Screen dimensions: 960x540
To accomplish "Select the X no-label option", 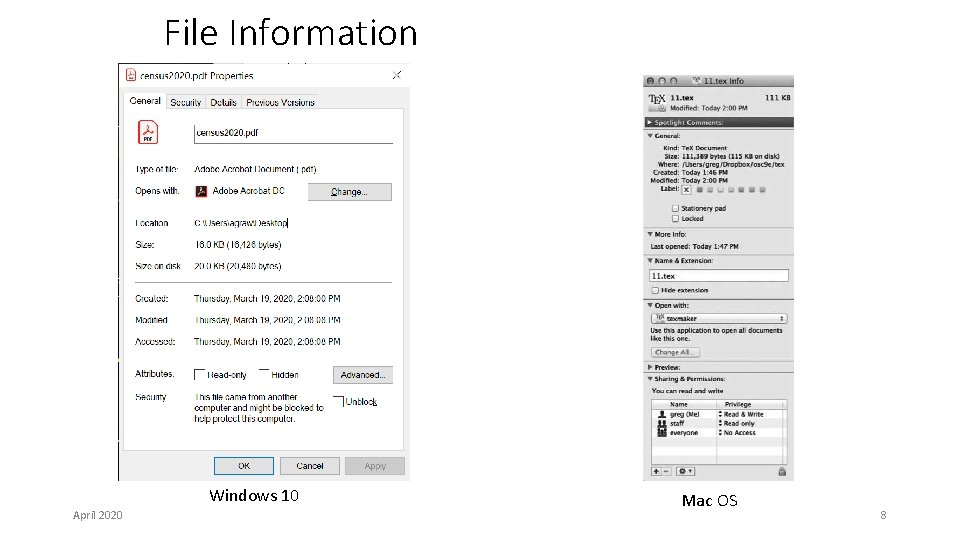I will (686, 190).
